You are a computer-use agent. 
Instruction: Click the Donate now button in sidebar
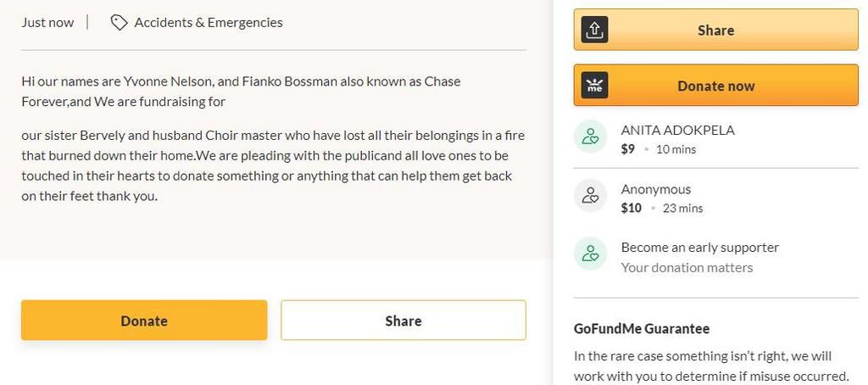pyautogui.click(x=715, y=86)
